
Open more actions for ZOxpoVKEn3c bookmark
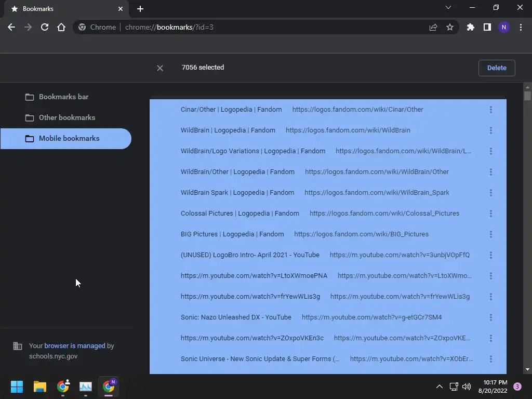tap(490, 338)
